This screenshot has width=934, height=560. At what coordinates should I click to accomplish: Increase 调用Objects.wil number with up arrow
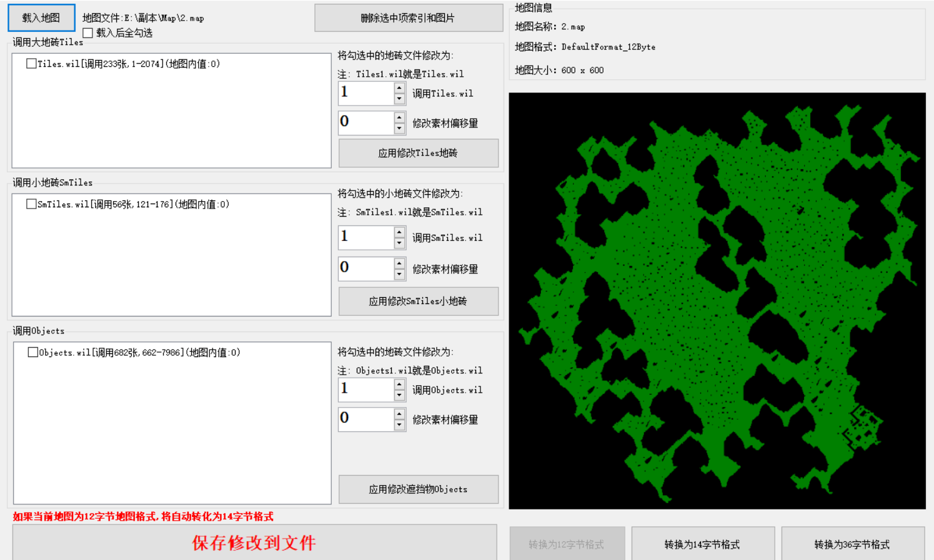point(399,384)
